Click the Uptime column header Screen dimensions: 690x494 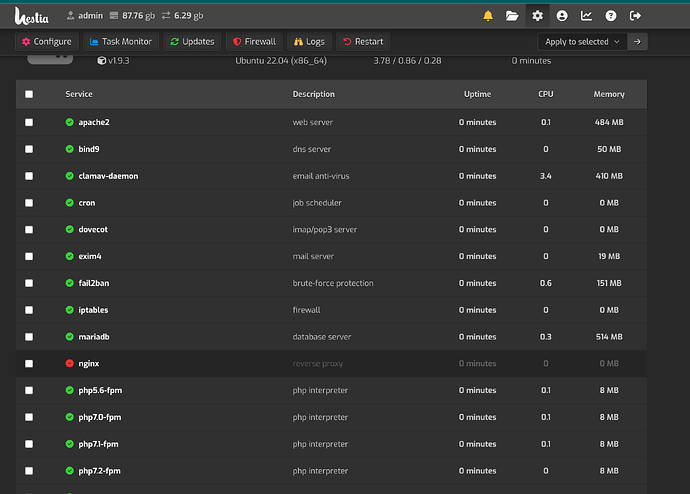tap(477, 94)
